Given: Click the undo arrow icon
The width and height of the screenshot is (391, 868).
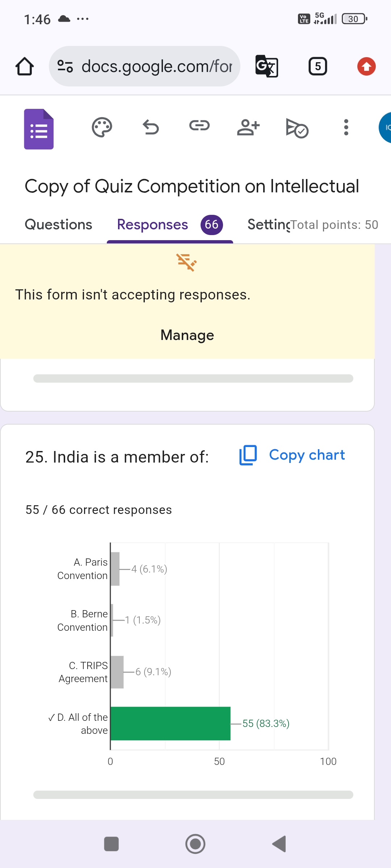Looking at the screenshot, I should coord(151,127).
